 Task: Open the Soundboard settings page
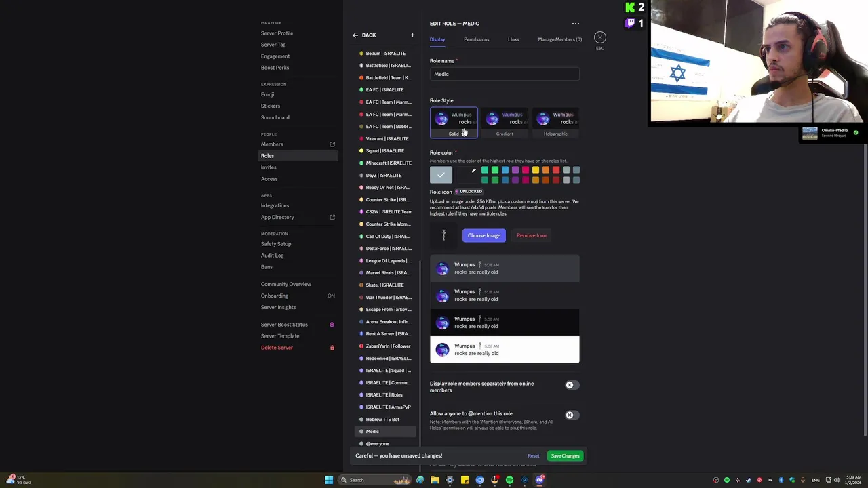coord(275,117)
